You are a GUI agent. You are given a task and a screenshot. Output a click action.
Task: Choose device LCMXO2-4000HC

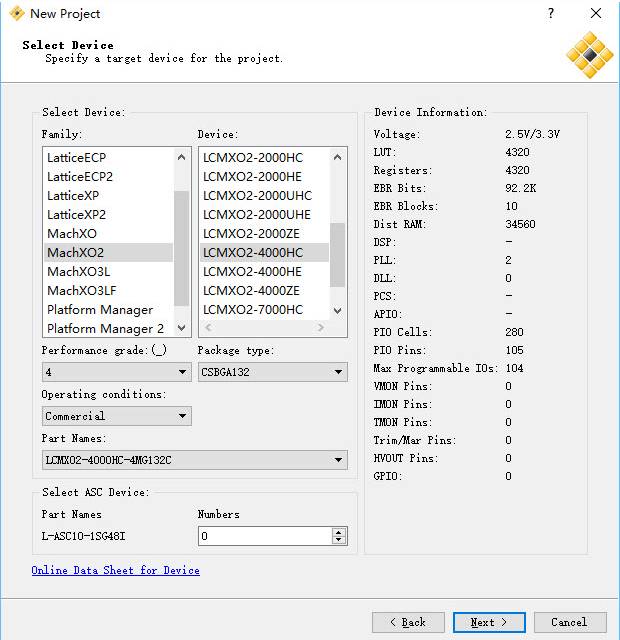[x=264, y=253]
